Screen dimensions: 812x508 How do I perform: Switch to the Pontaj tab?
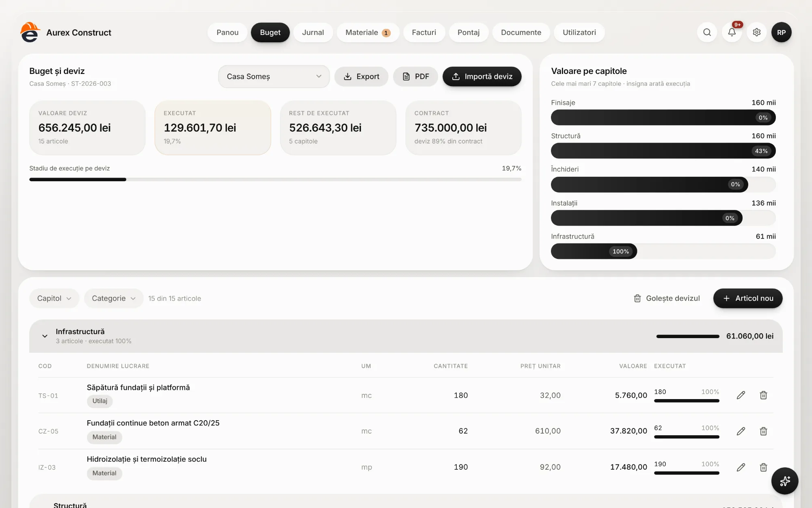[x=469, y=33]
